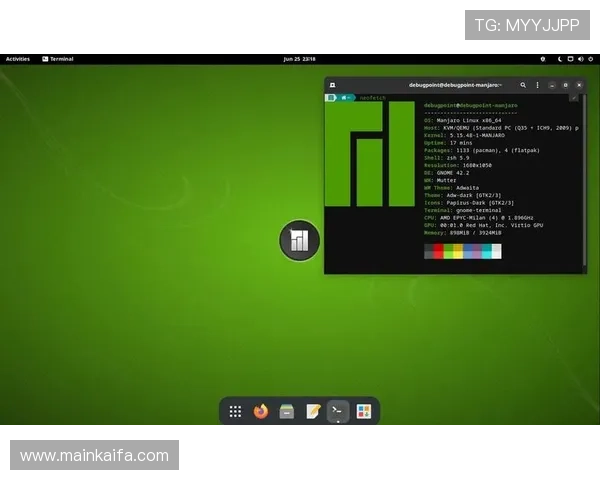600x480 pixels.
Task: Click the leftmost tray indicator in top bar
Action: pyautogui.click(x=544, y=59)
